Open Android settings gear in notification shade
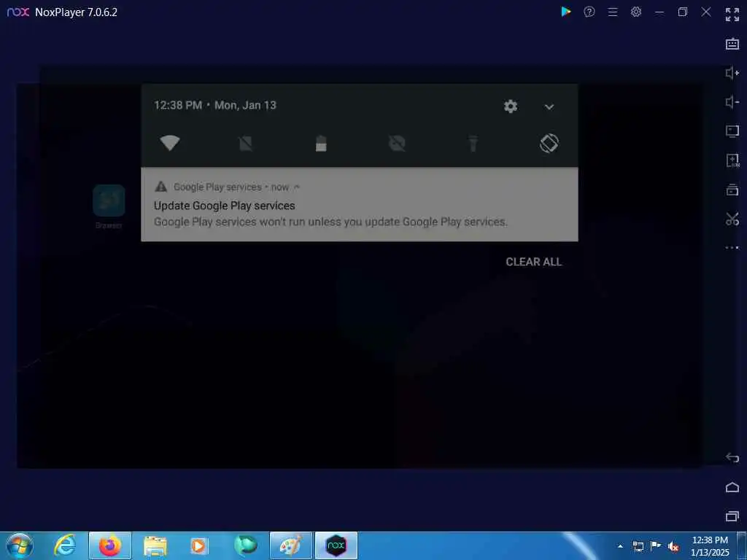The image size is (747, 560). pos(511,106)
